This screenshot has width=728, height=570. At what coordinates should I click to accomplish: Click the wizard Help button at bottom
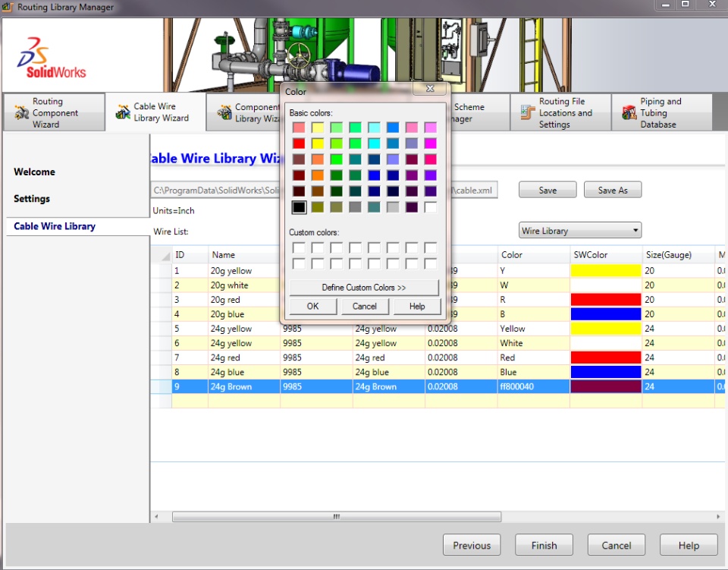[689, 545]
